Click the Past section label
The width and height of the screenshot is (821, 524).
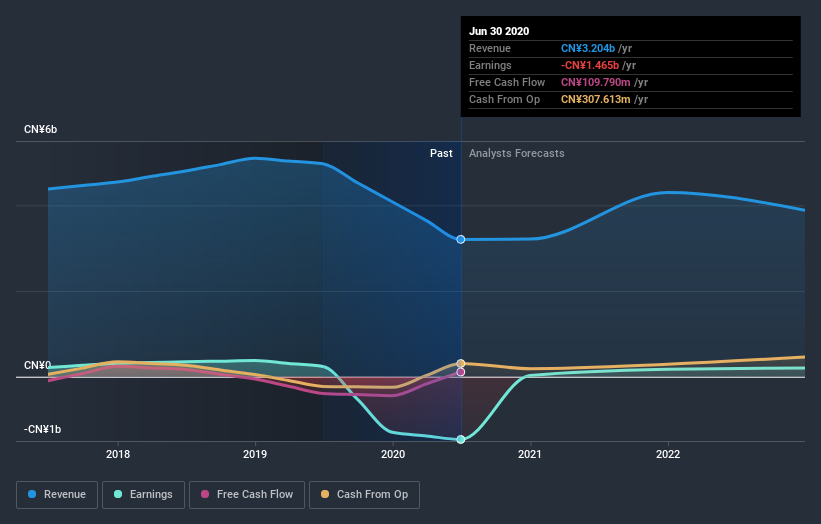[441, 153]
